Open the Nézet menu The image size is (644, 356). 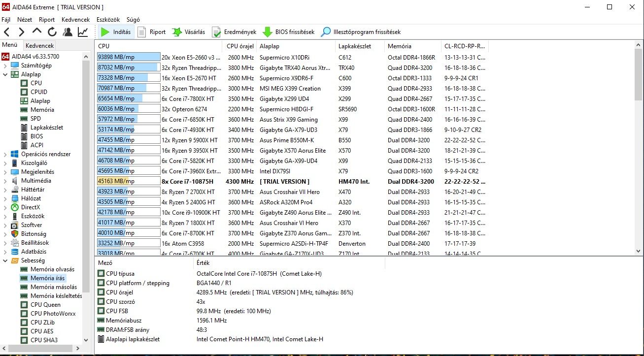click(x=25, y=20)
